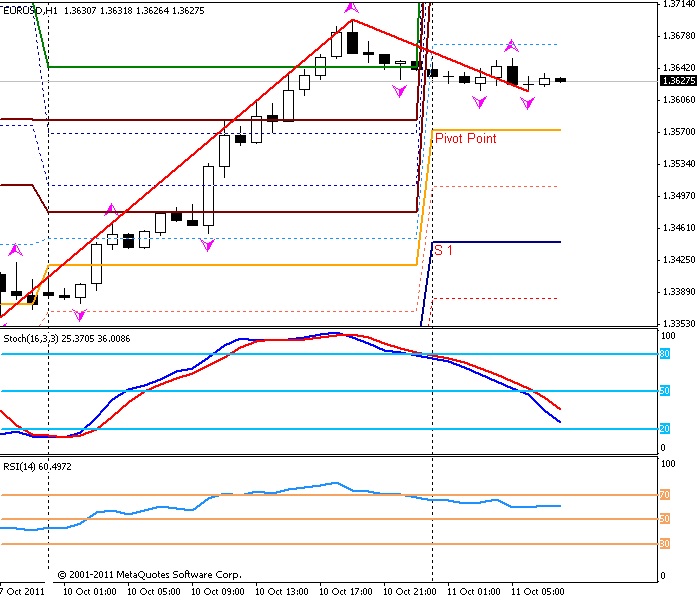Click the current price tag 1.36275 on axis
697x600 pixels.
[677, 81]
